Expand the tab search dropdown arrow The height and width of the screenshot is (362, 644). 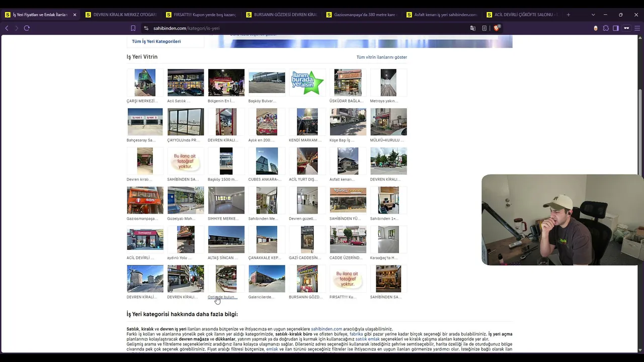pos(593,15)
